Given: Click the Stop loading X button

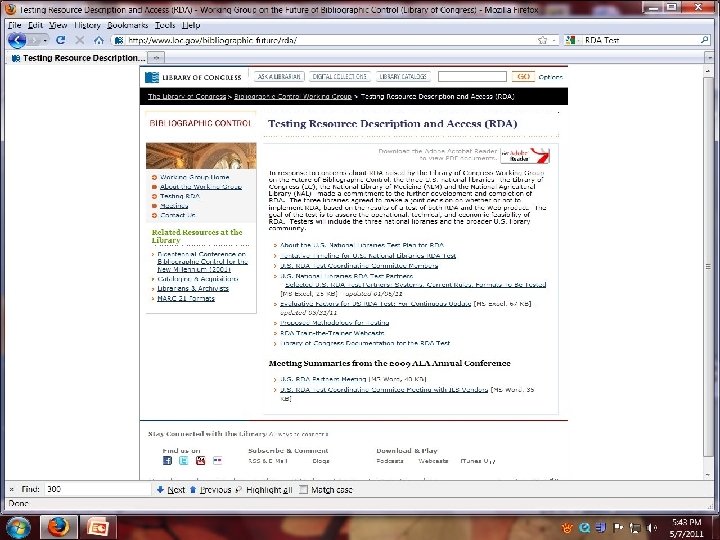Looking at the screenshot, I should (80, 40).
